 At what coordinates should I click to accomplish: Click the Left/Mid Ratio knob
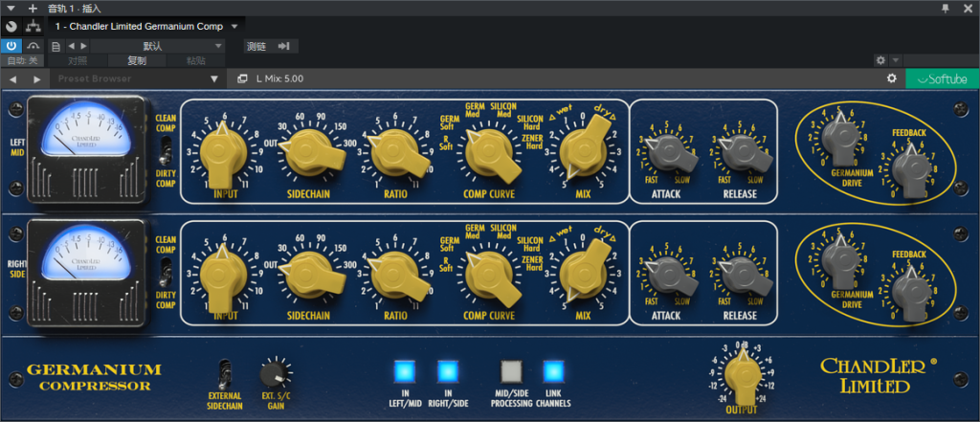pyautogui.click(x=393, y=152)
